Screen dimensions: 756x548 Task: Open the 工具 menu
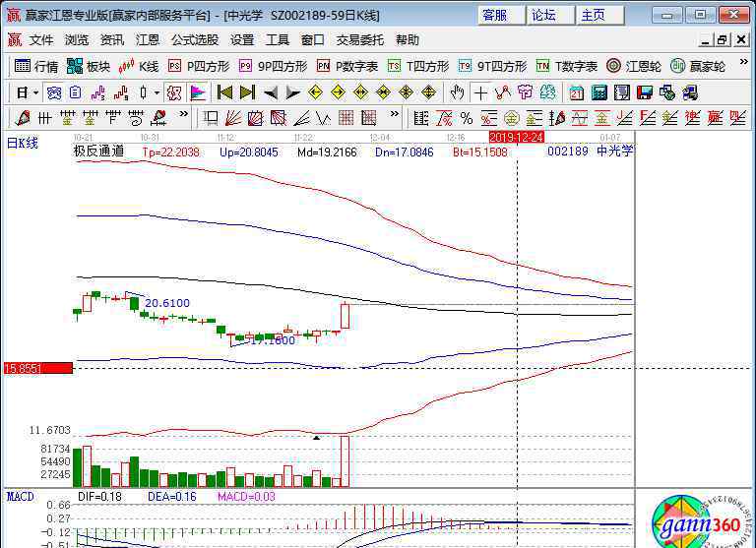coord(278,40)
